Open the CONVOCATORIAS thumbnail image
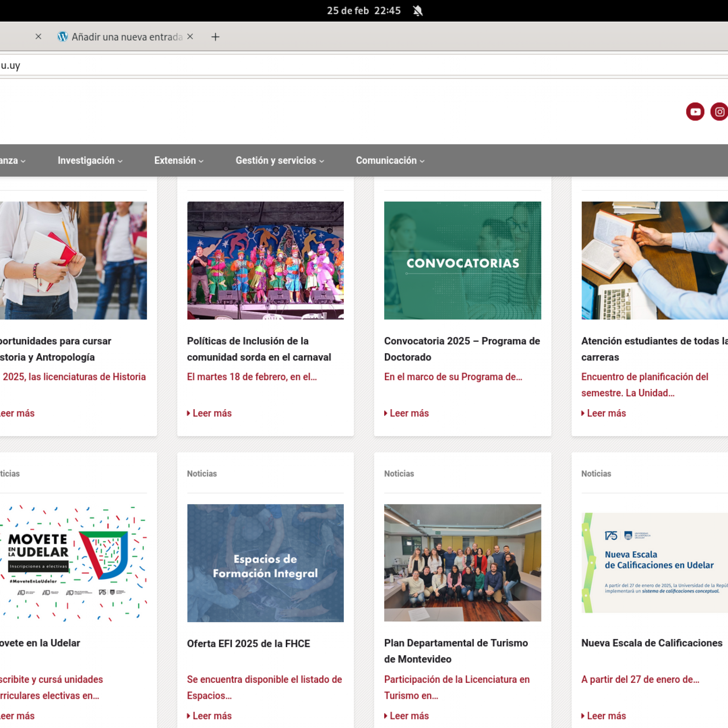Image resolution: width=728 pixels, height=728 pixels. click(462, 260)
